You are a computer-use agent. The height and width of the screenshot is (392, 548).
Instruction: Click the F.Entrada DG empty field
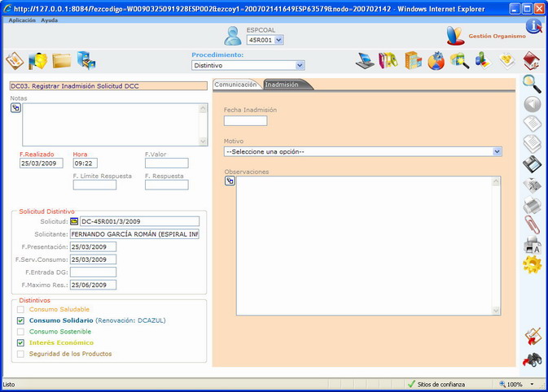94,272
